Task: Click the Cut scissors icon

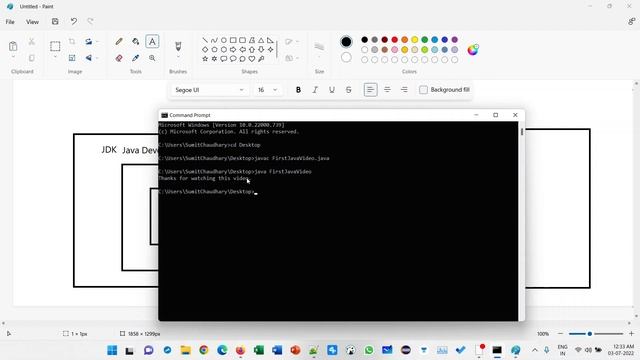Action: [31, 41]
